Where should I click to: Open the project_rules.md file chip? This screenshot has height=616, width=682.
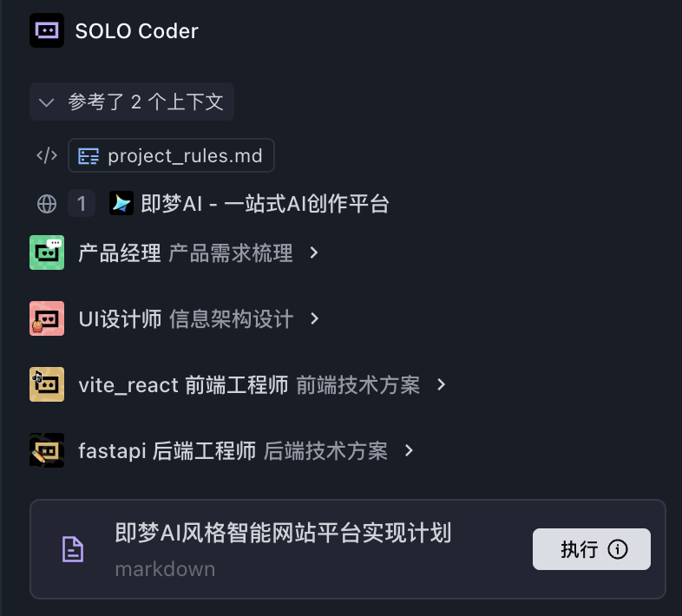[171, 156]
